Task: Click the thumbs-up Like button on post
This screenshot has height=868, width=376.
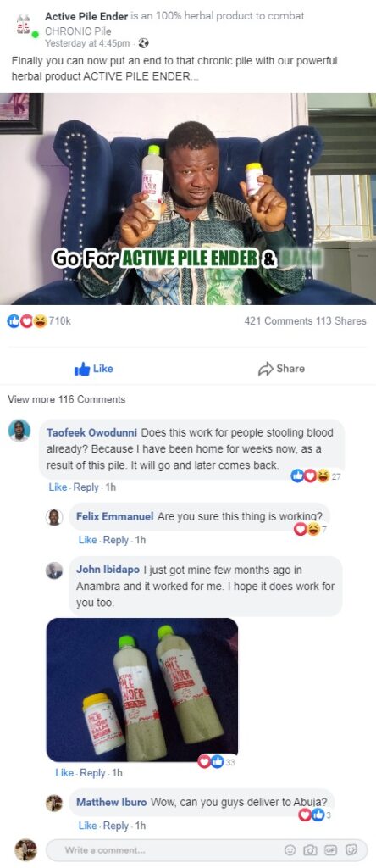Action: click(x=93, y=369)
